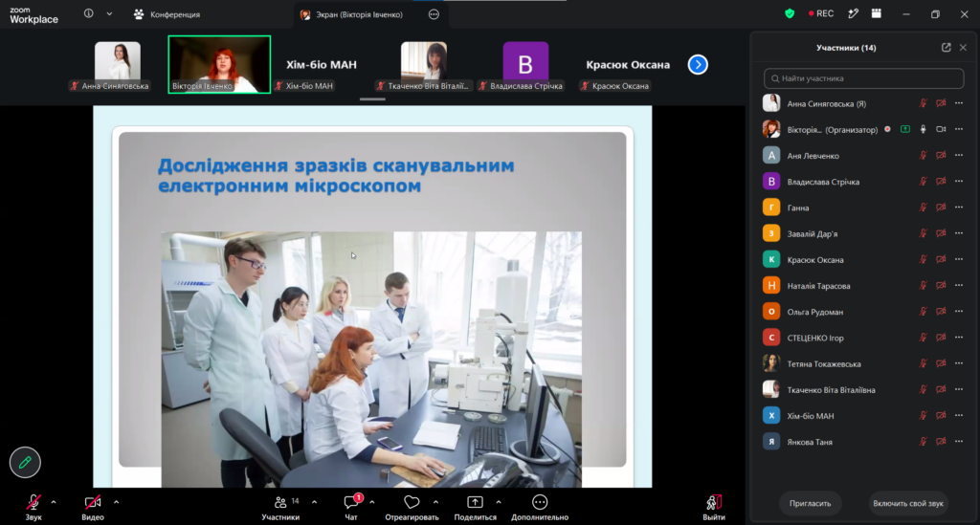Click Включить свой звук button

[x=908, y=503]
